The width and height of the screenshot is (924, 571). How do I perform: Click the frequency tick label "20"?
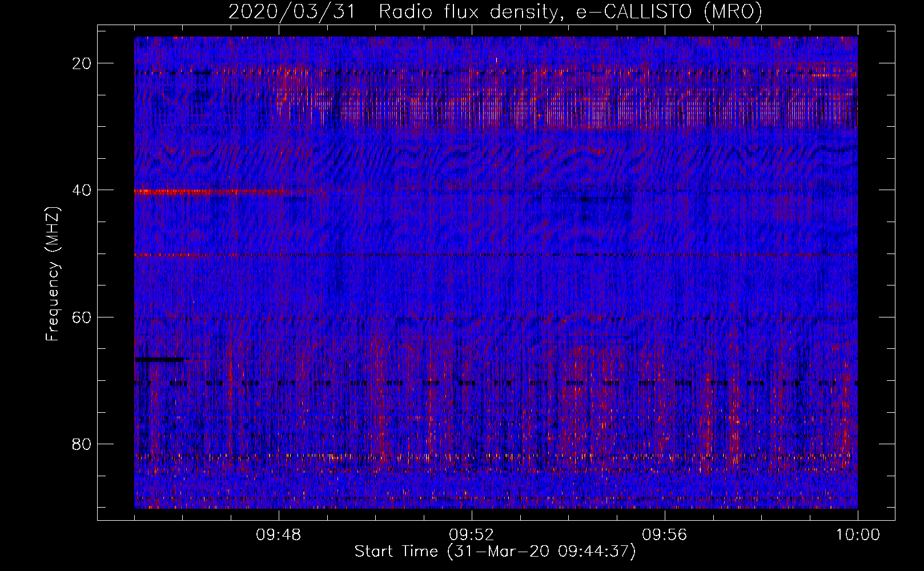coord(82,63)
